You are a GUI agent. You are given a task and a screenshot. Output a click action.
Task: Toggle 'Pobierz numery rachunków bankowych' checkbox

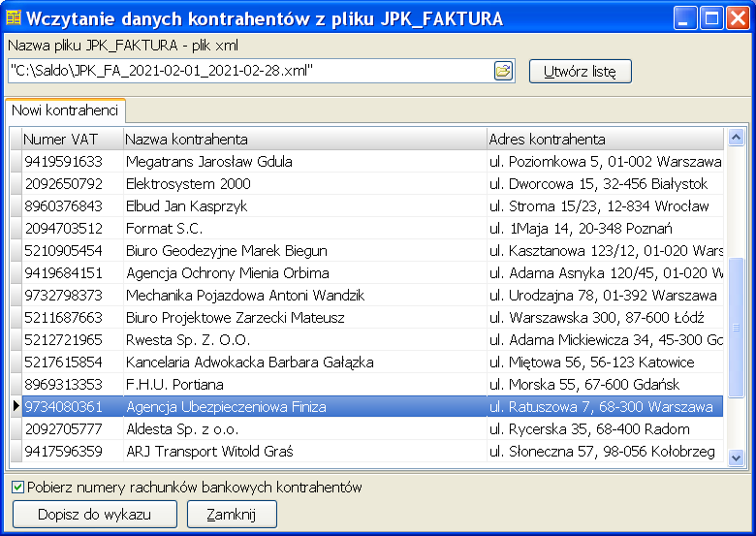pyautogui.click(x=18, y=488)
